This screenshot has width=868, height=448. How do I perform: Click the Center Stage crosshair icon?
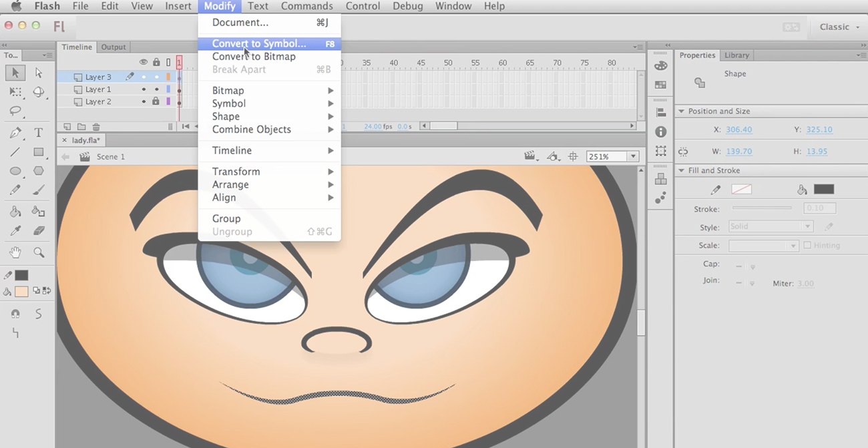pos(573,156)
